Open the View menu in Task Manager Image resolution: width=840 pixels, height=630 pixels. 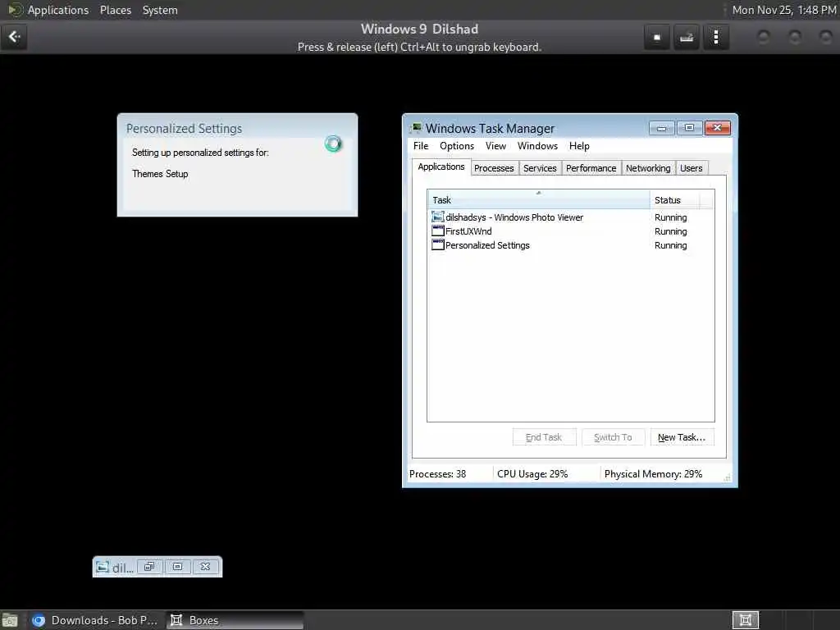(495, 146)
